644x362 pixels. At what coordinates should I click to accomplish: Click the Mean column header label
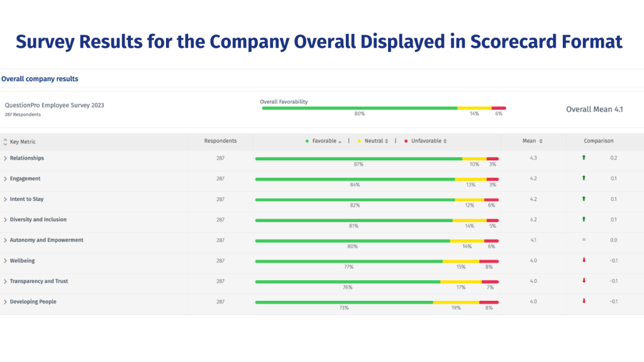[529, 141]
